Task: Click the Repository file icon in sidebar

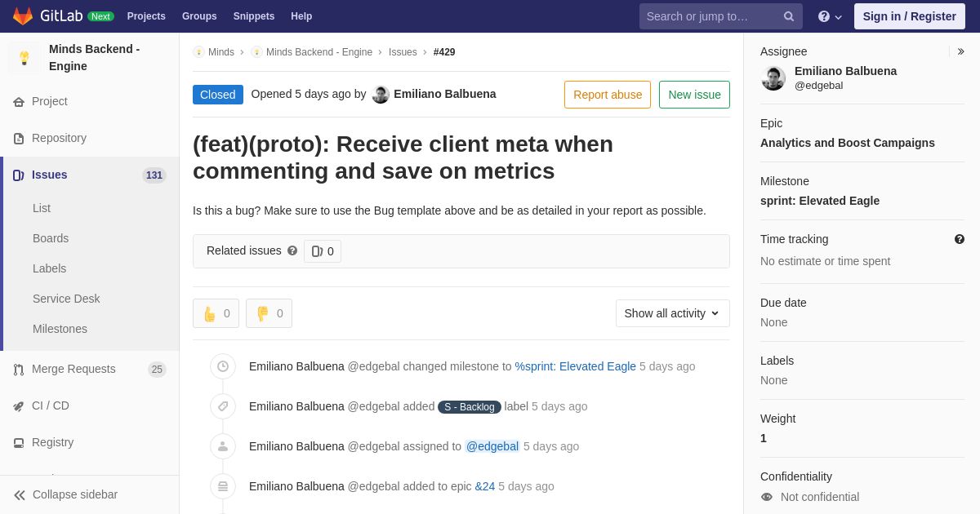Action: pos(19,139)
